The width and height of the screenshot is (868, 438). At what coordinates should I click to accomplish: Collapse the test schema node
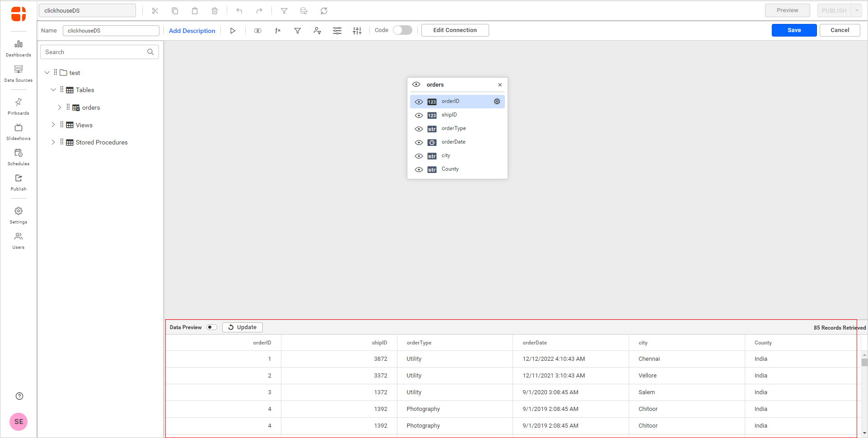(47, 73)
